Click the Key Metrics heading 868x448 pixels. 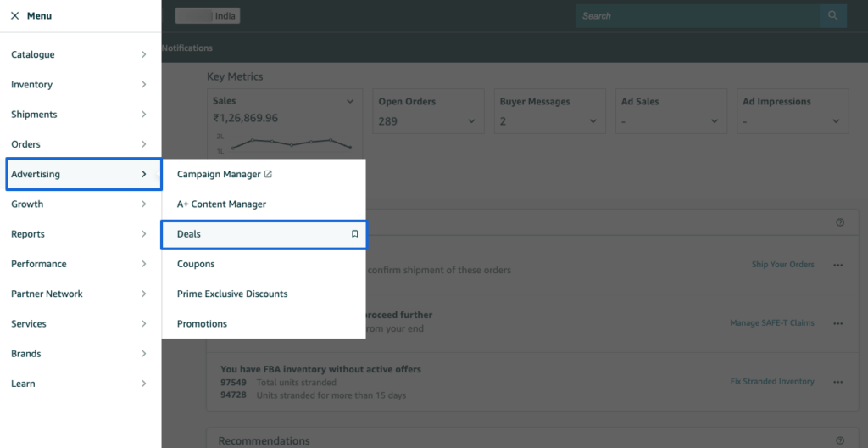point(235,76)
